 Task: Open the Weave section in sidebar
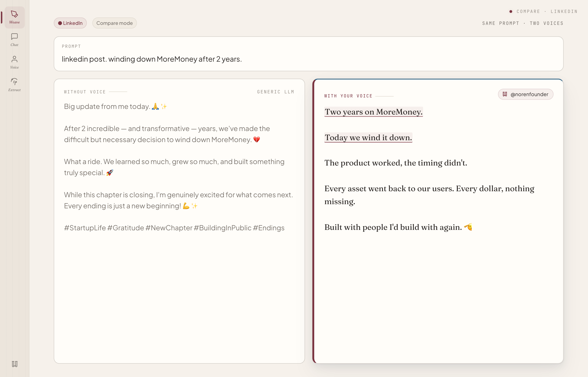tap(14, 17)
